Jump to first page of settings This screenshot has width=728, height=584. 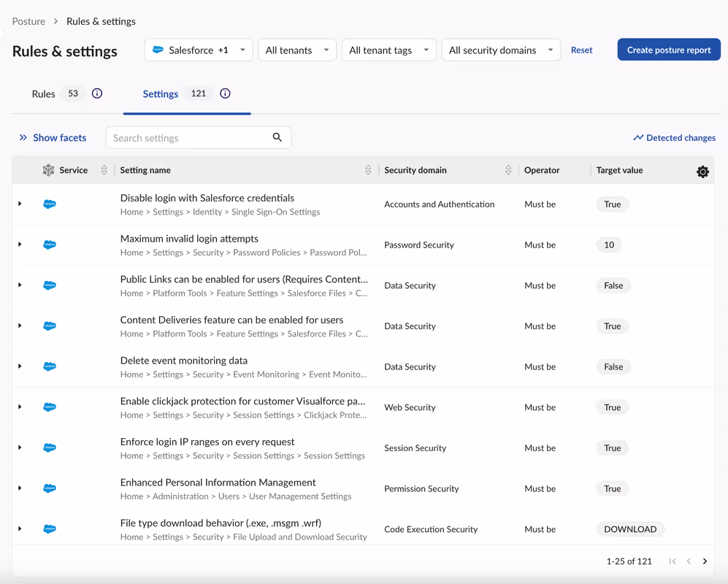[673, 561]
